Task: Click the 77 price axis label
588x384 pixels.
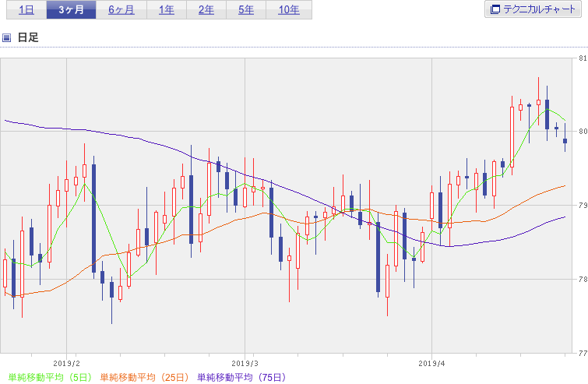Action: [x=583, y=353]
